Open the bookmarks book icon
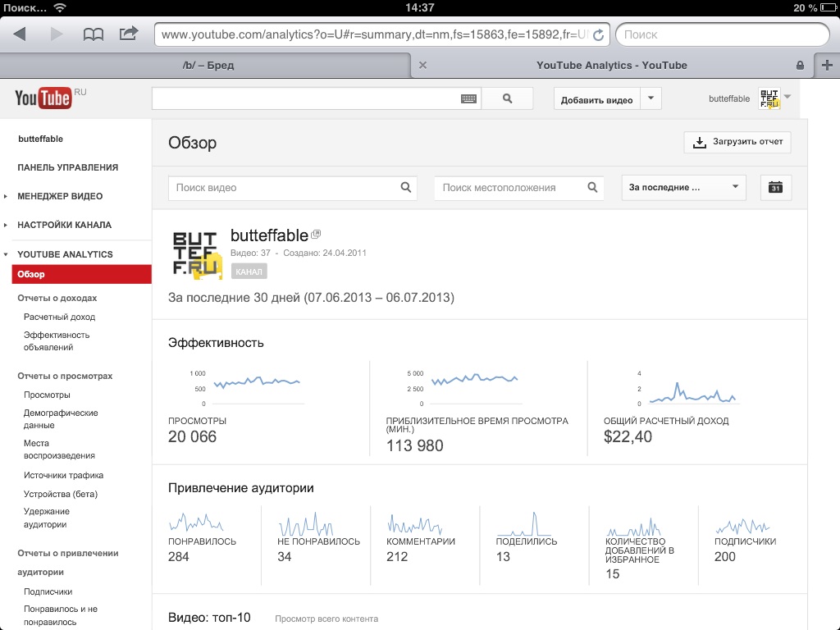 coord(94,34)
